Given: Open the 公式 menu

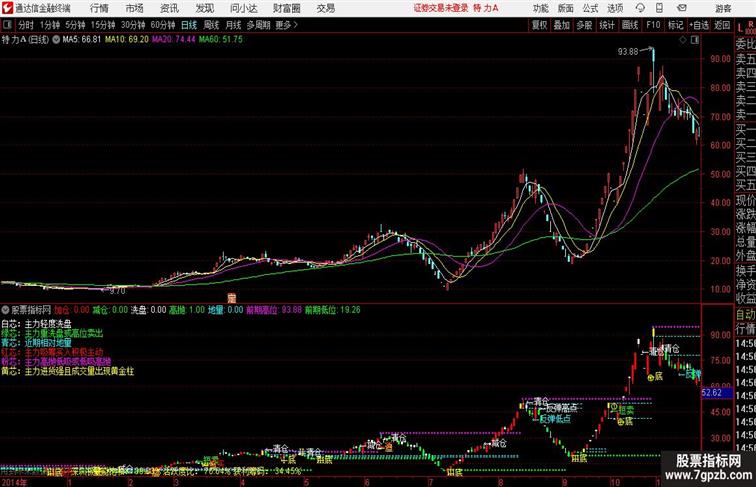Looking at the screenshot, I should tap(590, 8).
